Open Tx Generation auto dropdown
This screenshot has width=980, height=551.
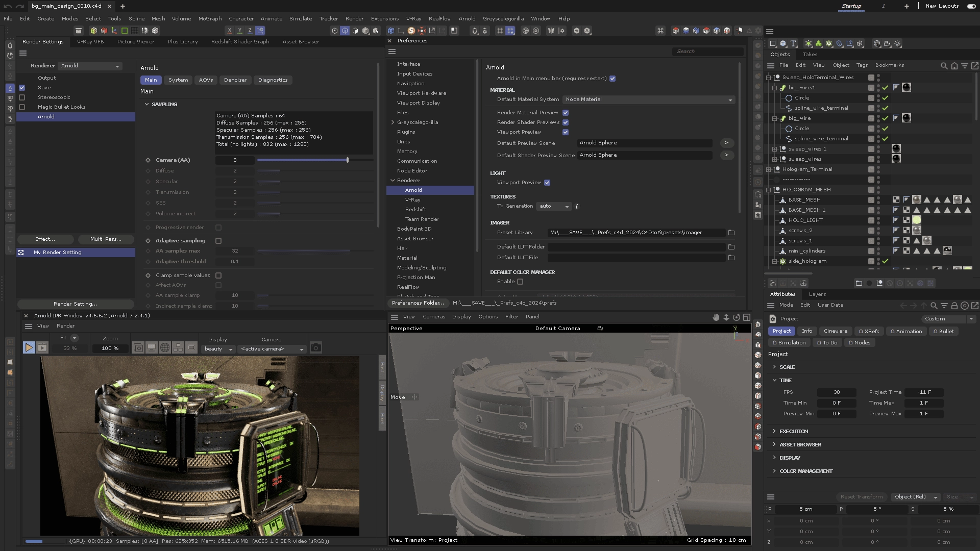coord(553,207)
